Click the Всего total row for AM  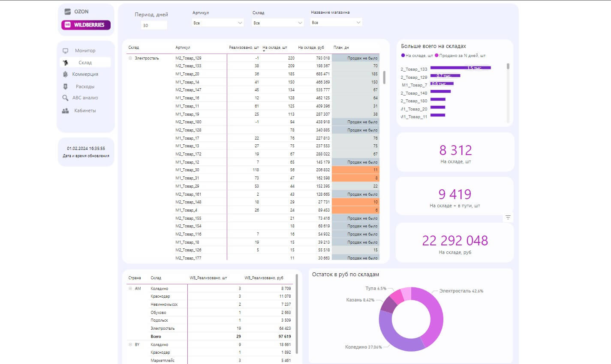221,337
